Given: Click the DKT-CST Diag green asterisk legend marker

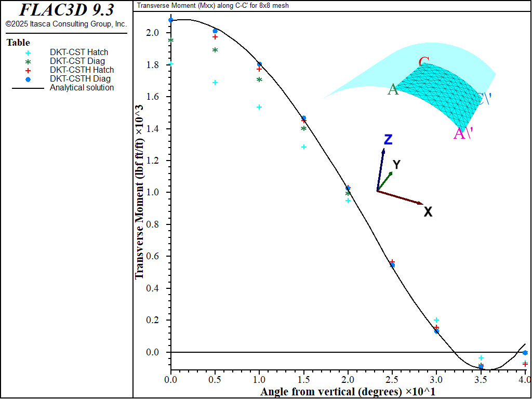Looking at the screenshot, I should point(28,61).
